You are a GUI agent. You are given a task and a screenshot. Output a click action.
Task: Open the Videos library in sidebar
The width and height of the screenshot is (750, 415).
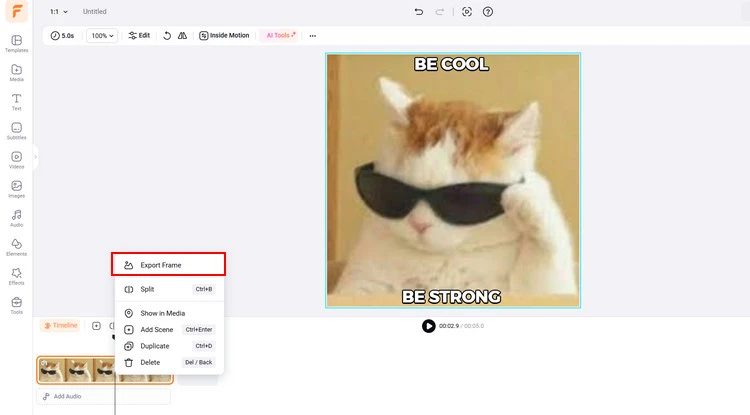pos(16,160)
